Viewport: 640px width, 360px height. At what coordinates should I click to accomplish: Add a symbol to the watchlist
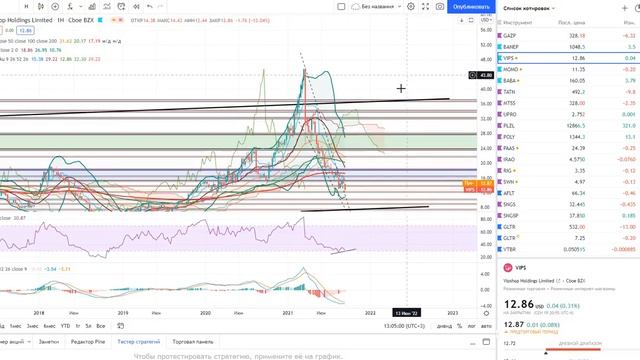(624, 8)
